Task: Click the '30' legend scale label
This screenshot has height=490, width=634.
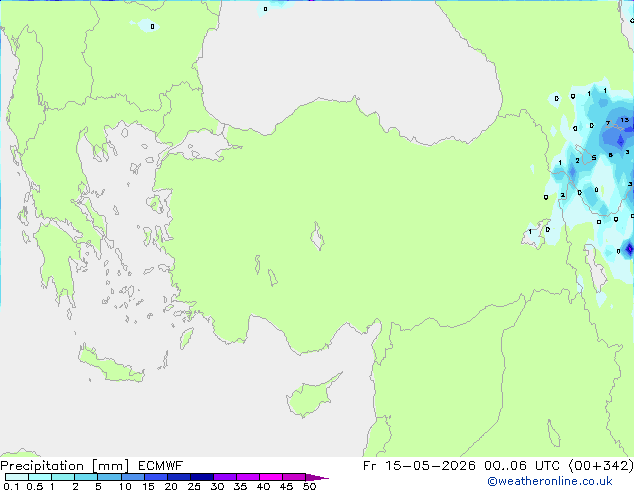Action: [x=217, y=486]
